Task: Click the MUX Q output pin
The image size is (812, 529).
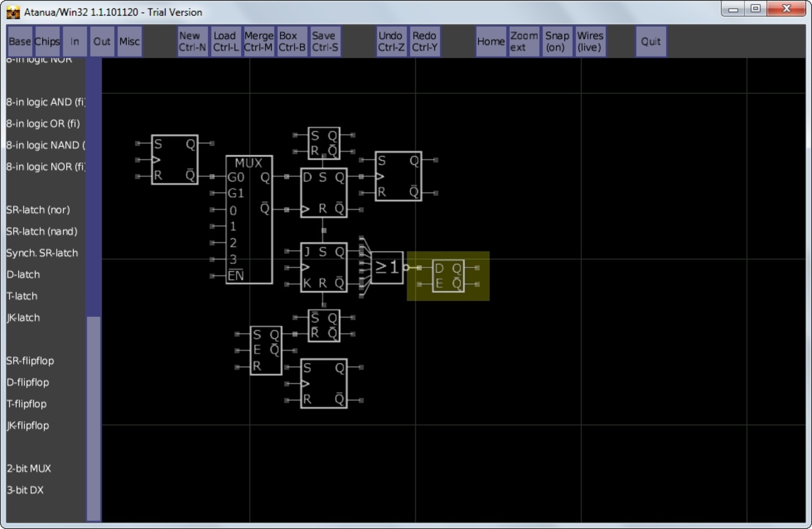Action: [x=287, y=177]
